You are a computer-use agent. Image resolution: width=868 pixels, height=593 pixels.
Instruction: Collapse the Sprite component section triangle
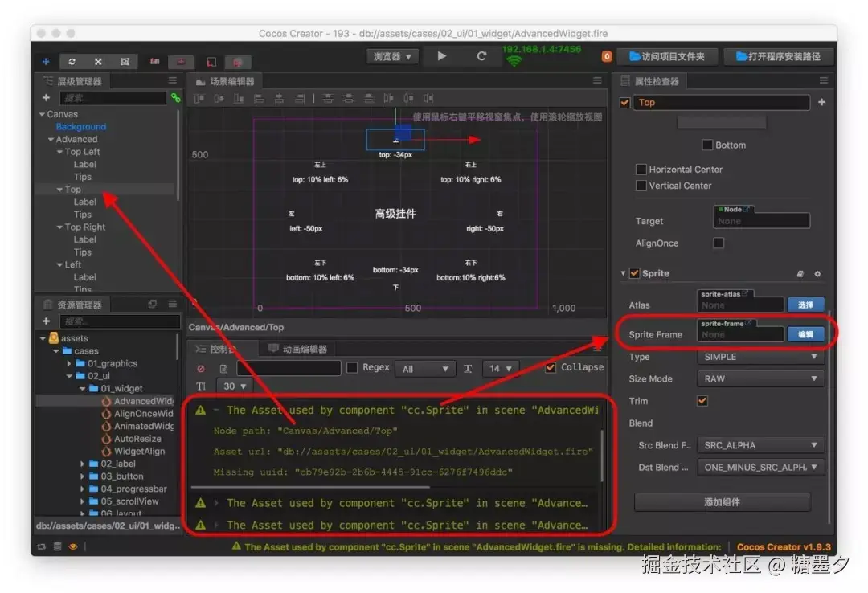click(624, 273)
